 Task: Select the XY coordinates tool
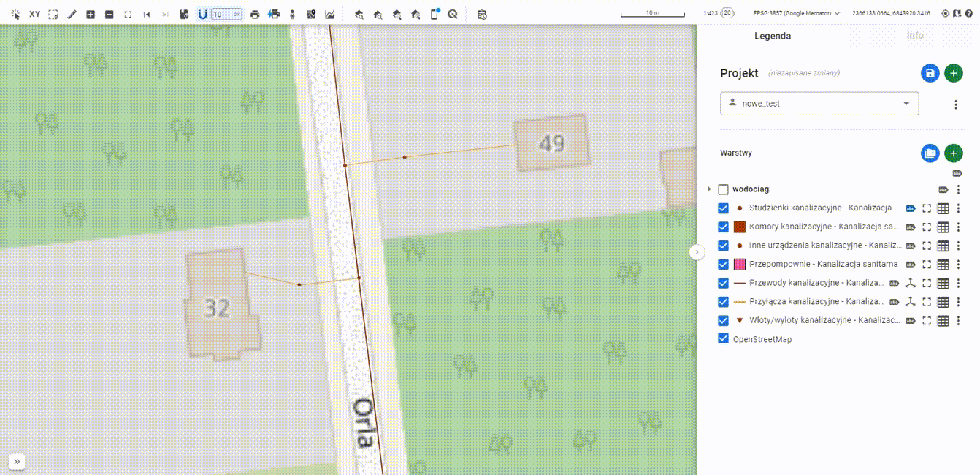point(34,14)
